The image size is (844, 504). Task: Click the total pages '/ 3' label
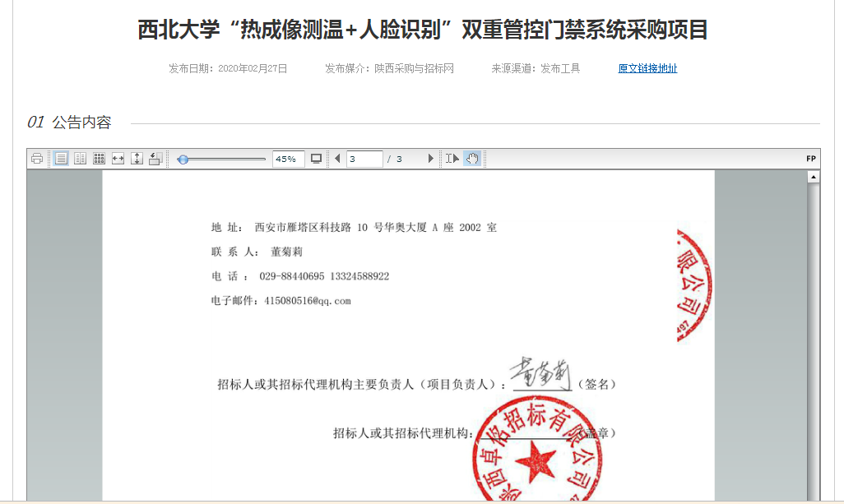pos(395,160)
